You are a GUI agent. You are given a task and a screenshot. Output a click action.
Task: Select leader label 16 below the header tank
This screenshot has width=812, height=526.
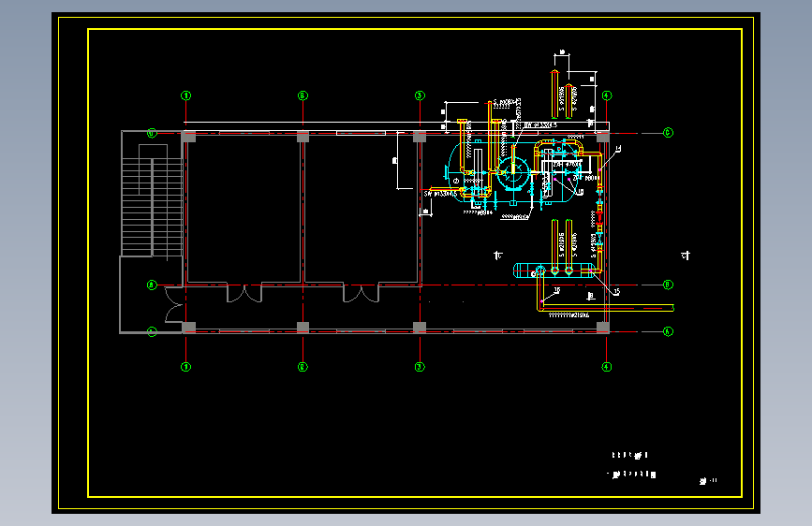557,290
